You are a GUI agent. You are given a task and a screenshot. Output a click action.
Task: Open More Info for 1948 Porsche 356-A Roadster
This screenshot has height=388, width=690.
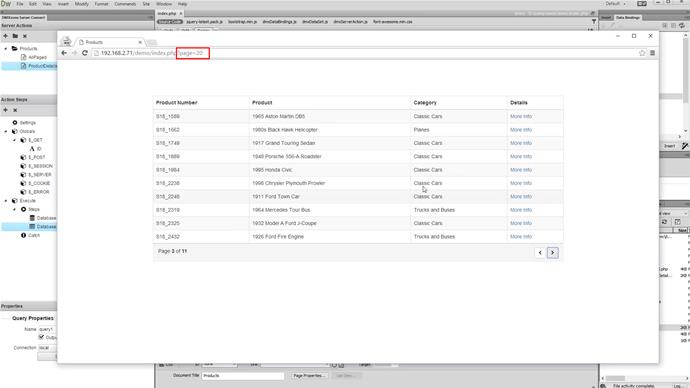(521, 157)
